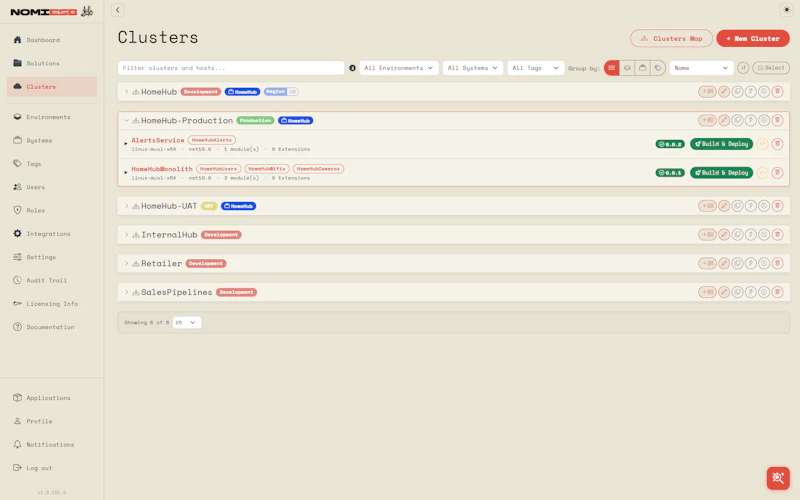800x500 pixels.
Task: Open Integrations in sidebar
Action: 52,234
